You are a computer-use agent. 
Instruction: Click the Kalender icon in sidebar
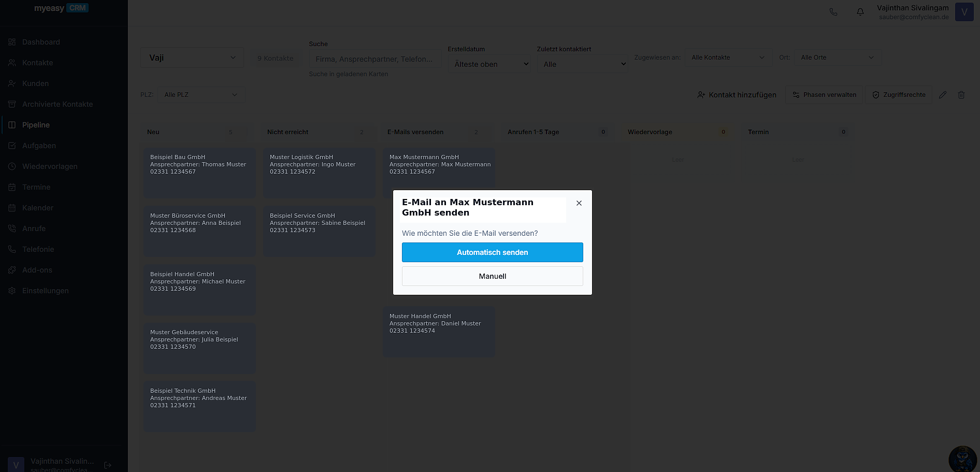click(12, 208)
